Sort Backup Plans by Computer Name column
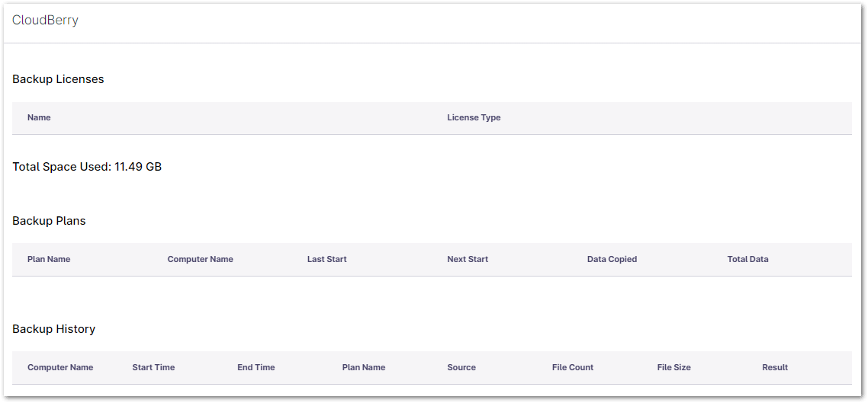Viewport: 868px width, 403px height. tap(200, 260)
